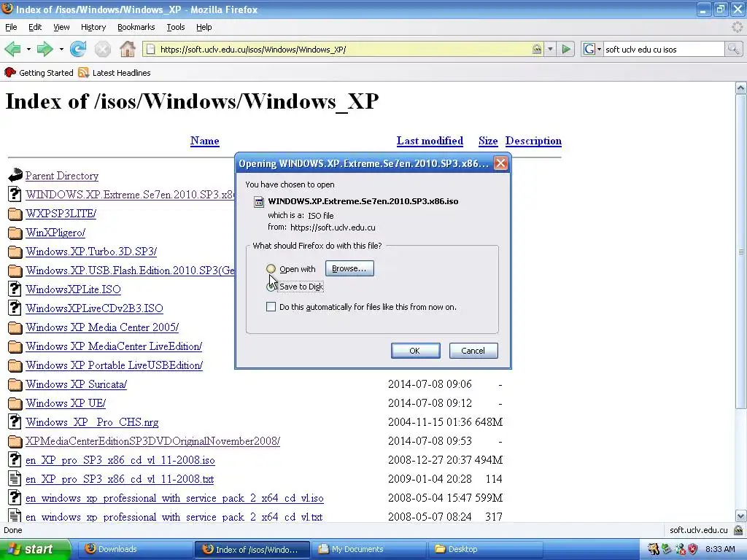The height and width of the screenshot is (560, 747).
Task: Open the Back button history dropdown
Action: [x=28, y=49]
